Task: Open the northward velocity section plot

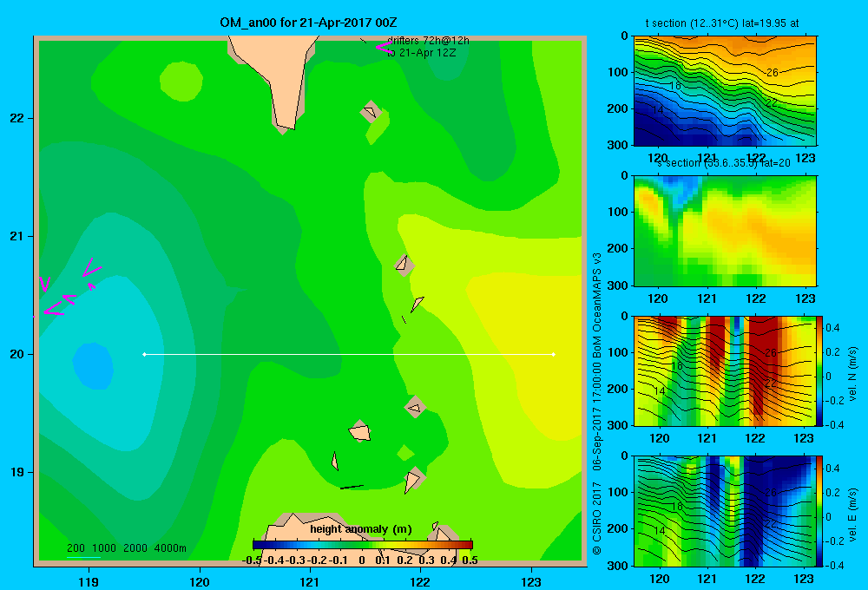Action: coord(725,370)
